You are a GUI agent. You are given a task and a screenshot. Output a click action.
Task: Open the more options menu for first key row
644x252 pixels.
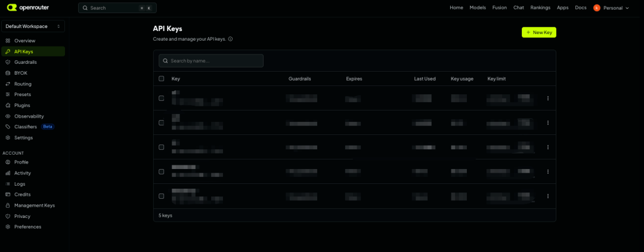coord(548,99)
